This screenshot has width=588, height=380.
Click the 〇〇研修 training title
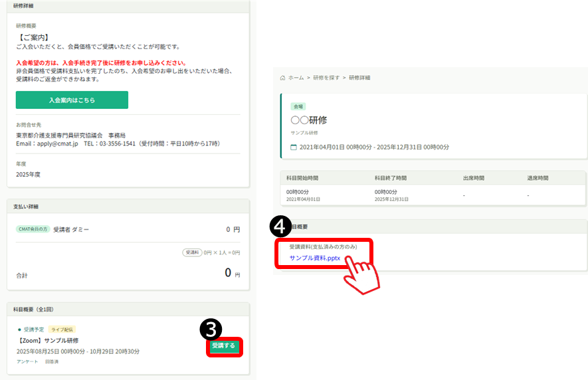309,120
